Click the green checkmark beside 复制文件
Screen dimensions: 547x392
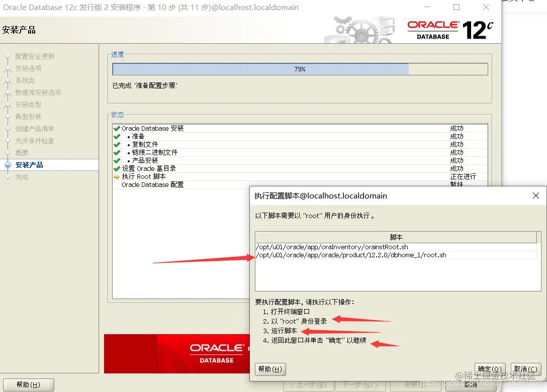[117, 144]
